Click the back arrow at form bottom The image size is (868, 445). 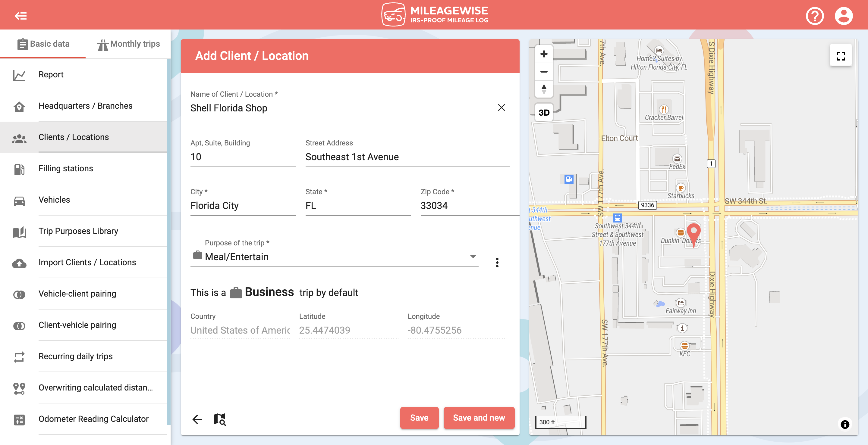pos(197,419)
